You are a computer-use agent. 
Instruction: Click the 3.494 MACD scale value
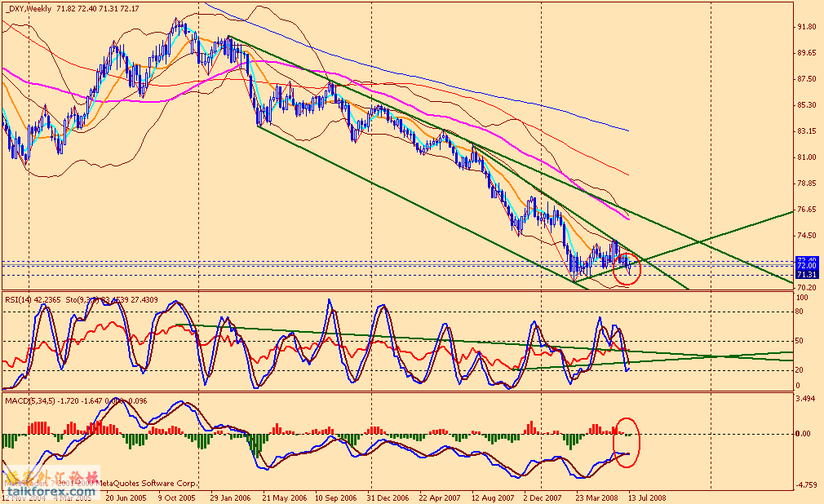click(806, 399)
